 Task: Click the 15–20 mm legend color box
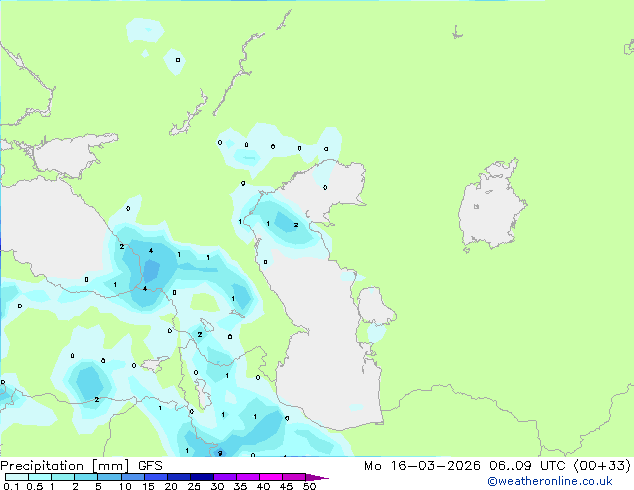pyautogui.click(x=156, y=477)
